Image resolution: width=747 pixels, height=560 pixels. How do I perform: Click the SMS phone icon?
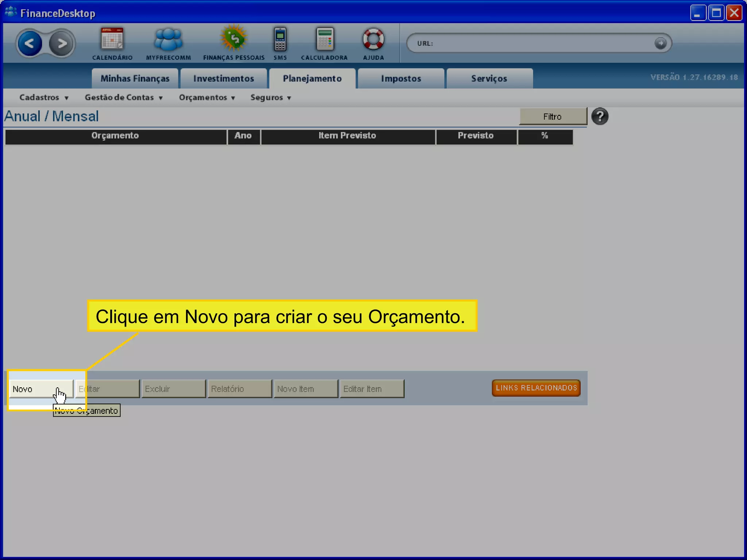(x=280, y=39)
